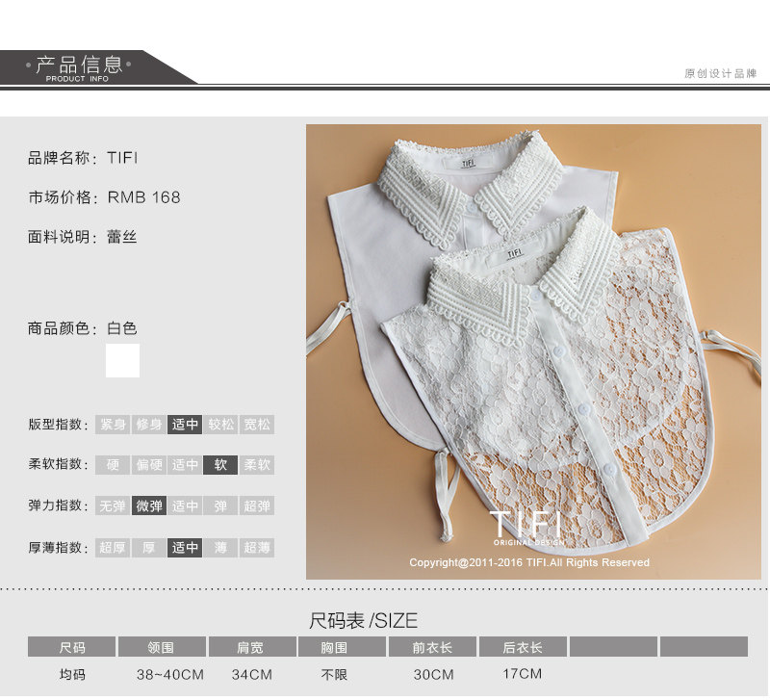
Task: Select 硬 in the 柔软指数 row
Action: click(113, 465)
